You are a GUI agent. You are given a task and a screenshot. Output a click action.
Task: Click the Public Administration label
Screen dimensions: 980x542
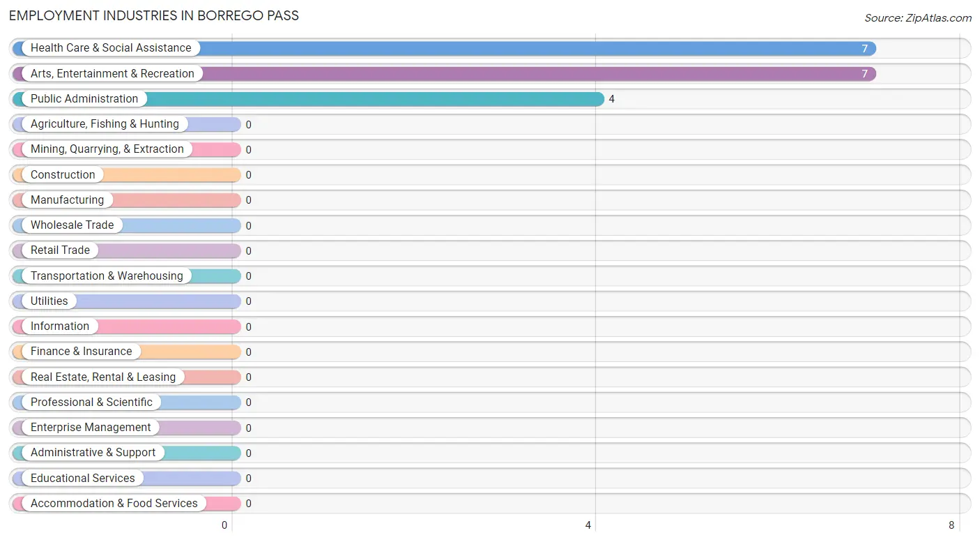click(x=84, y=99)
